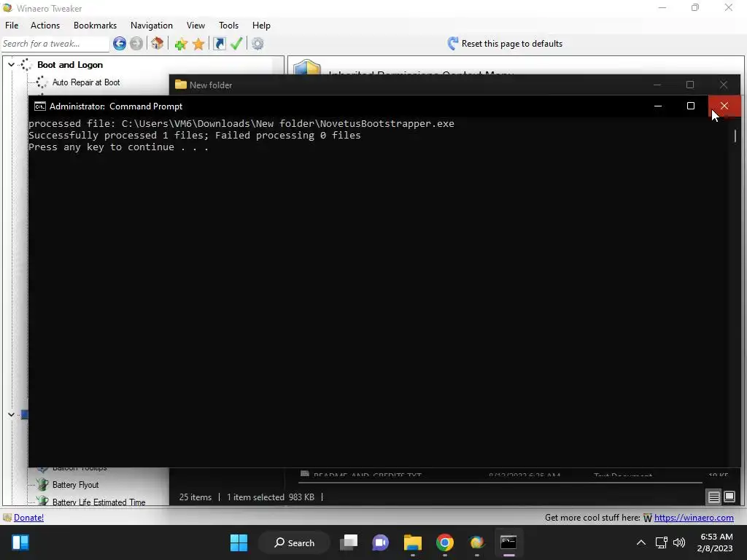Image resolution: width=747 pixels, height=560 pixels.
Task: Open the Winaero Tweaker home page icon
Action: [158, 44]
